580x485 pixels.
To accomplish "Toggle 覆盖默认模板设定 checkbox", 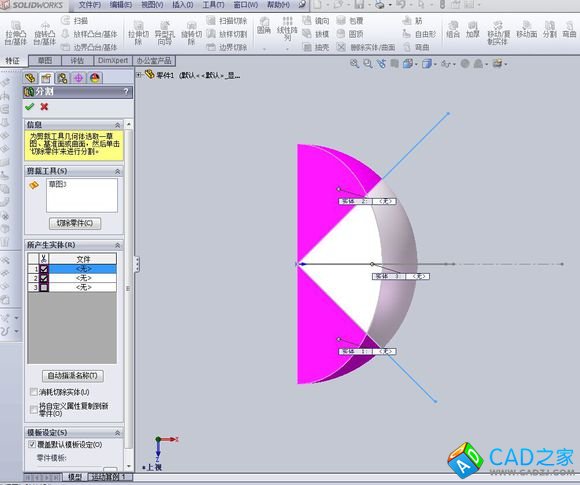I will (x=33, y=444).
